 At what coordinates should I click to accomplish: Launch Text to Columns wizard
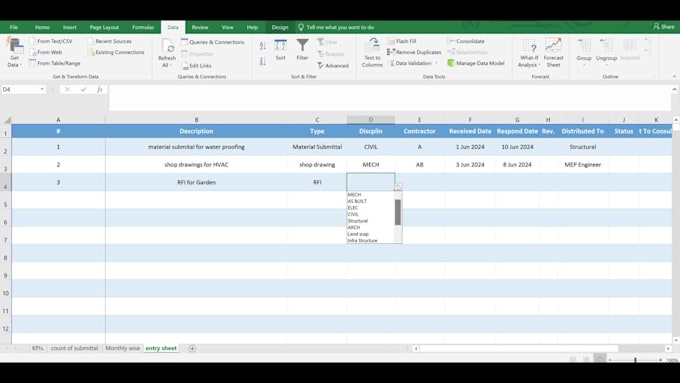click(372, 52)
